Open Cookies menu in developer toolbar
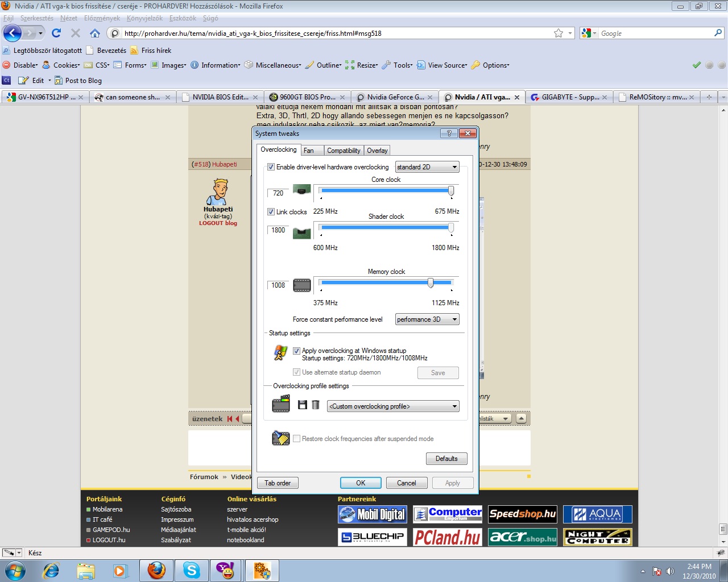728x582 pixels. tap(61, 65)
